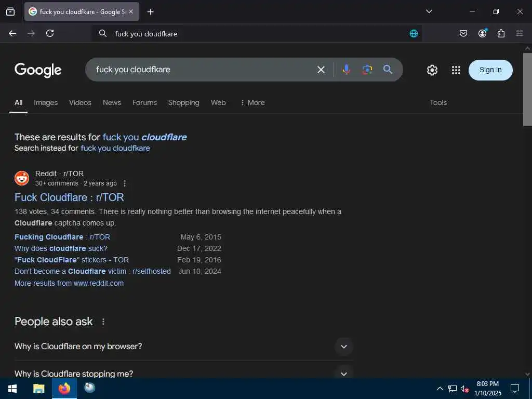This screenshot has width=532, height=399.
Task: Open More results from www.reddit.com
Action: (x=69, y=283)
